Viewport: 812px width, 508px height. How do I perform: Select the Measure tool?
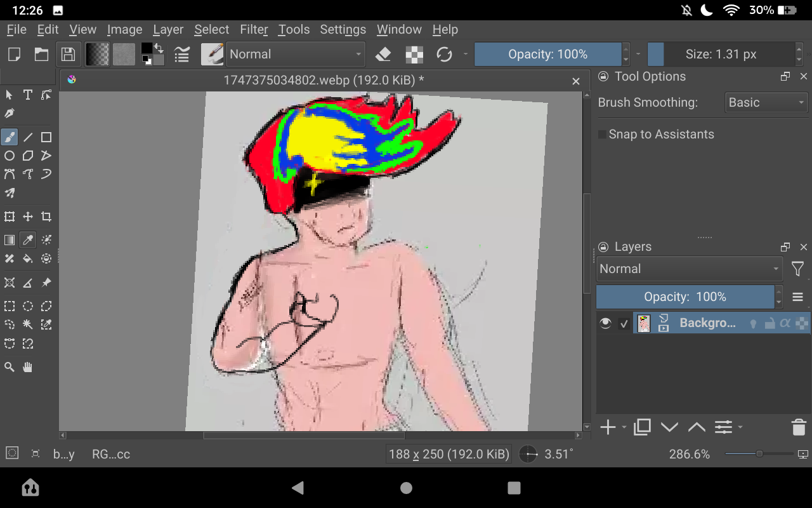tap(28, 283)
